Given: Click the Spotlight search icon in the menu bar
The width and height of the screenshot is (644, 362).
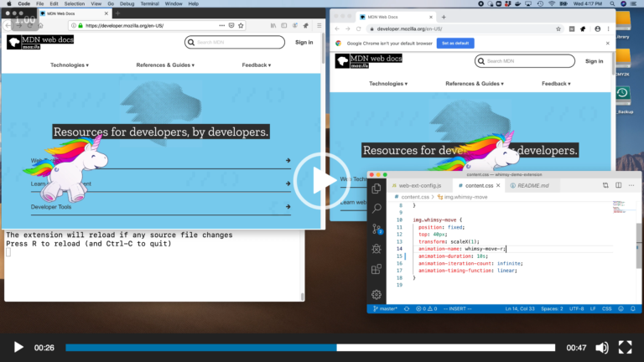Looking at the screenshot, I should 612,3.
